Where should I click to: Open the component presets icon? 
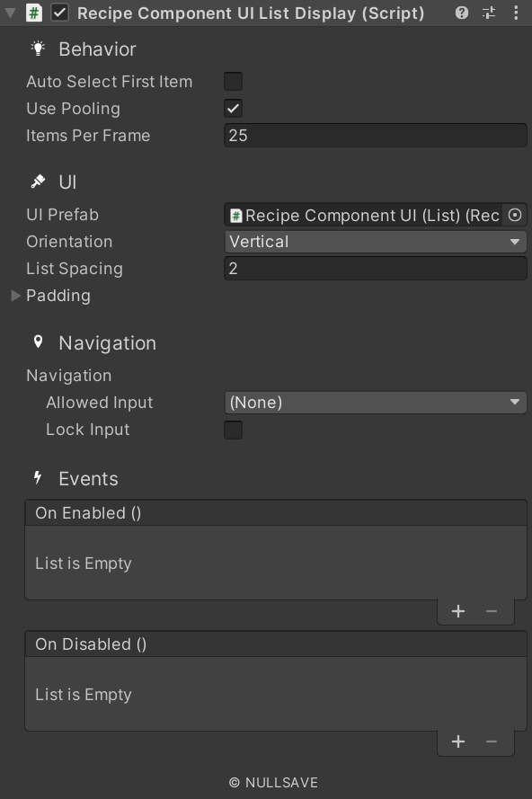click(487, 13)
